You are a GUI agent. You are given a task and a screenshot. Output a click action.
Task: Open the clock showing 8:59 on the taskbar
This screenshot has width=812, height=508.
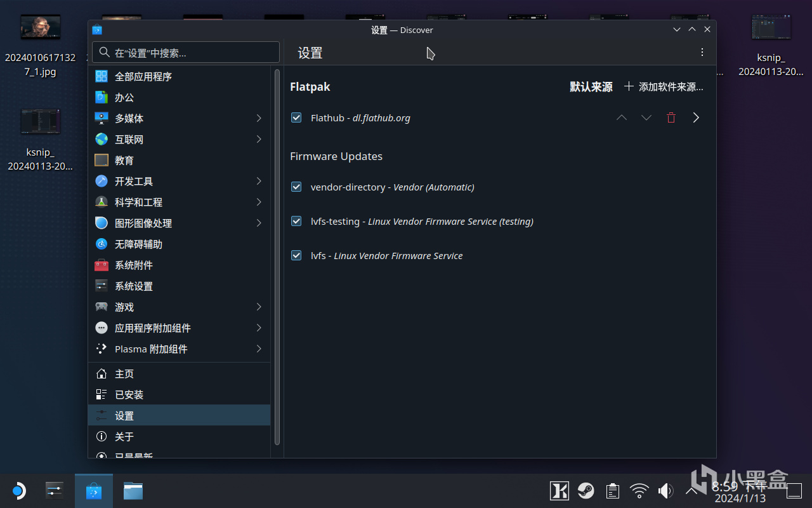[740, 491]
